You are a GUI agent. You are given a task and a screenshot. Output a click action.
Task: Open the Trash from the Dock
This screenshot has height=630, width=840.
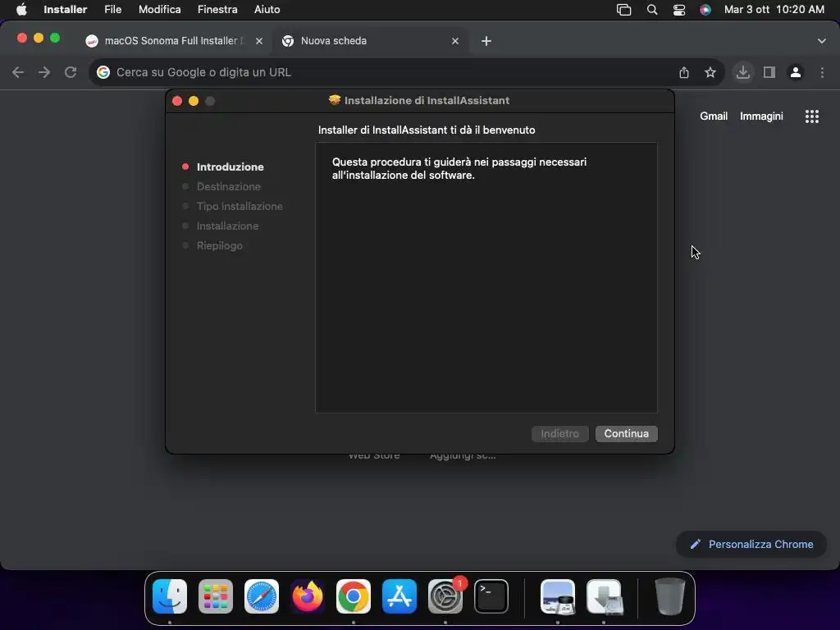click(x=669, y=596)
